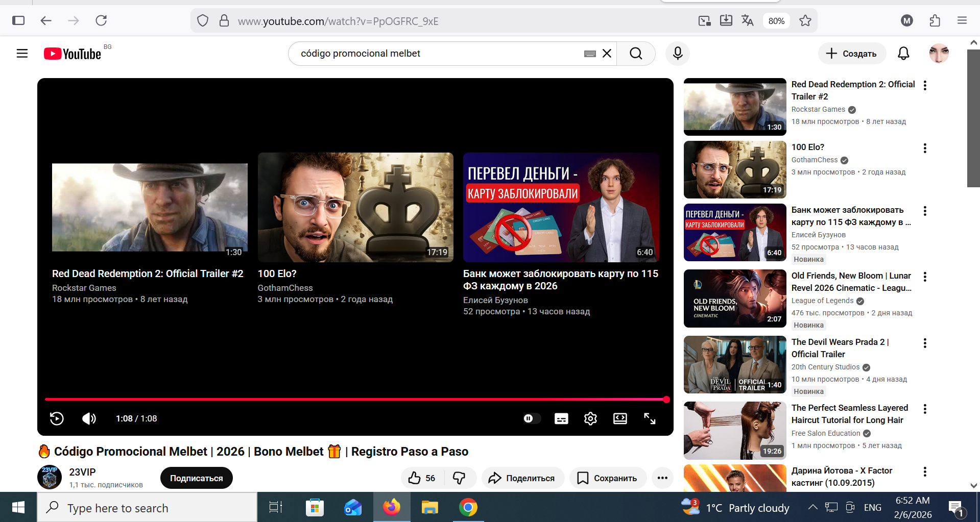The height and width of the screenshot is (522, 980).
Task: Like the video with 56 likes
Action: click(x=422, y=478)
